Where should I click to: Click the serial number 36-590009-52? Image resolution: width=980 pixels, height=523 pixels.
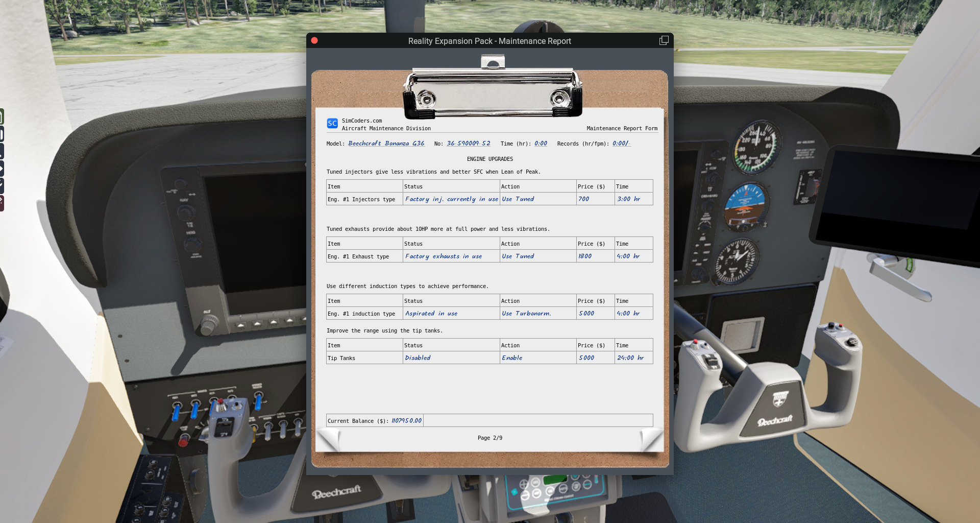pyautogui.click(x=469, y=144)
